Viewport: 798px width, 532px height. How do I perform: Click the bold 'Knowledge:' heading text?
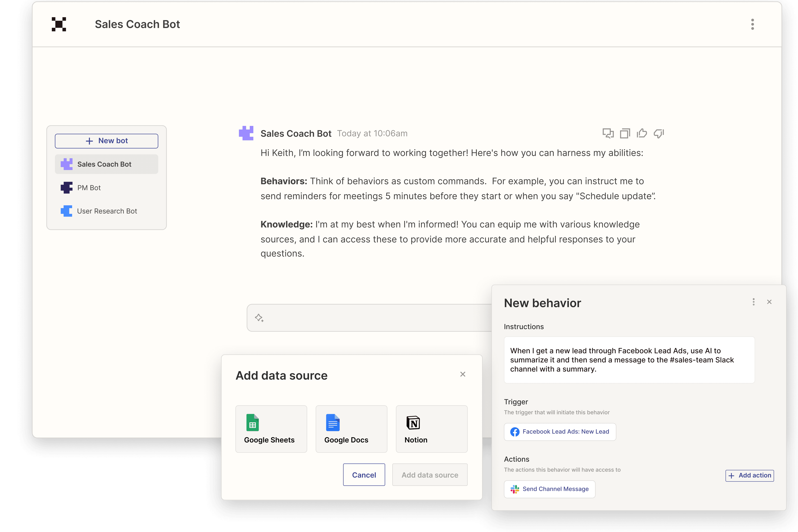coord(286,225)
